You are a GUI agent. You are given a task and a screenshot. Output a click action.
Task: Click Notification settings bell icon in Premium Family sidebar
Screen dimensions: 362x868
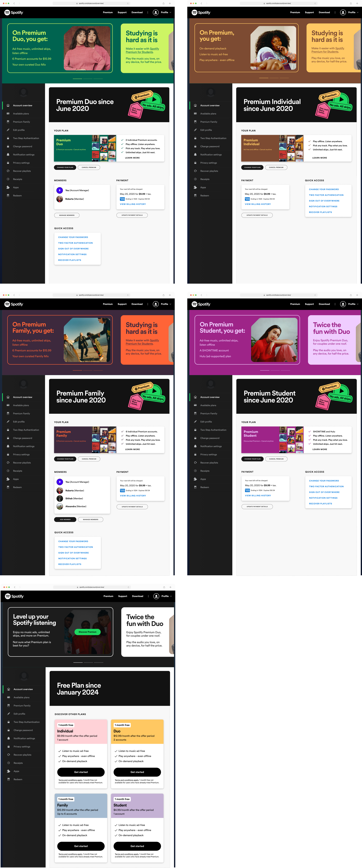pyautogui.click(x=8, y=446)
